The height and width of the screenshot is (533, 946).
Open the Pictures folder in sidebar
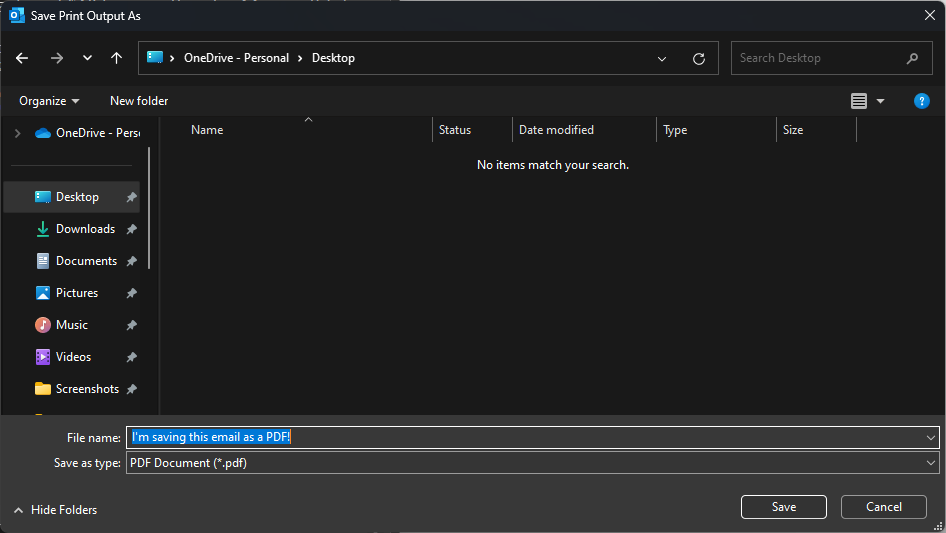pyautogui.click(x=76, y=293)
